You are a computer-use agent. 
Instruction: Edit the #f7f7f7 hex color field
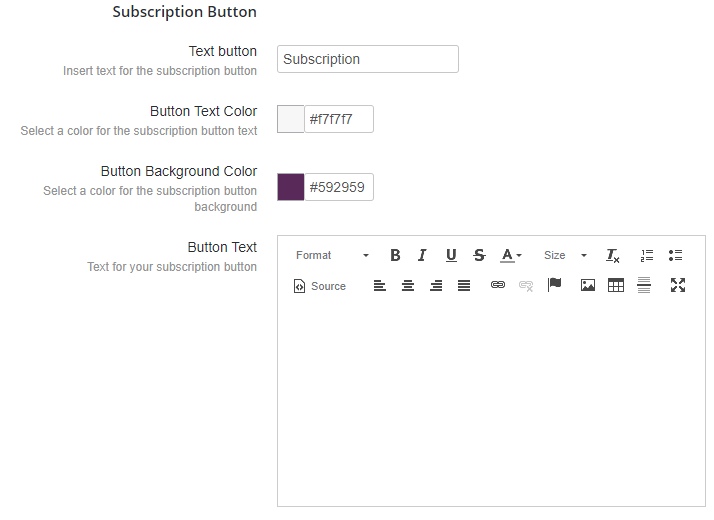pyautogui.click(x=339, y=119)
